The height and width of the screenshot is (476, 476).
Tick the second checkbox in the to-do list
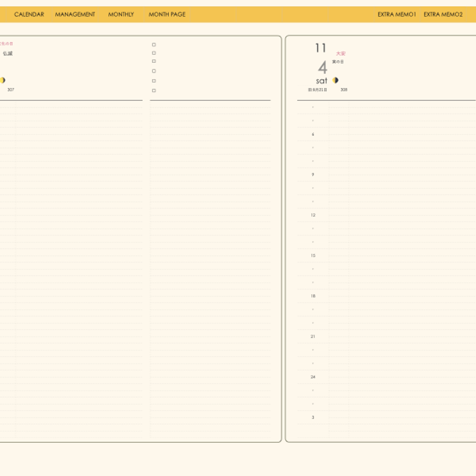click(x=154, y=53)
